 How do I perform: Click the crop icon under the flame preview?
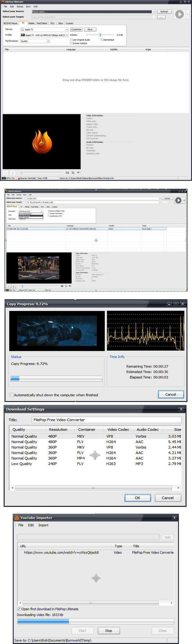pyautogui.click(x=73, y=172)
